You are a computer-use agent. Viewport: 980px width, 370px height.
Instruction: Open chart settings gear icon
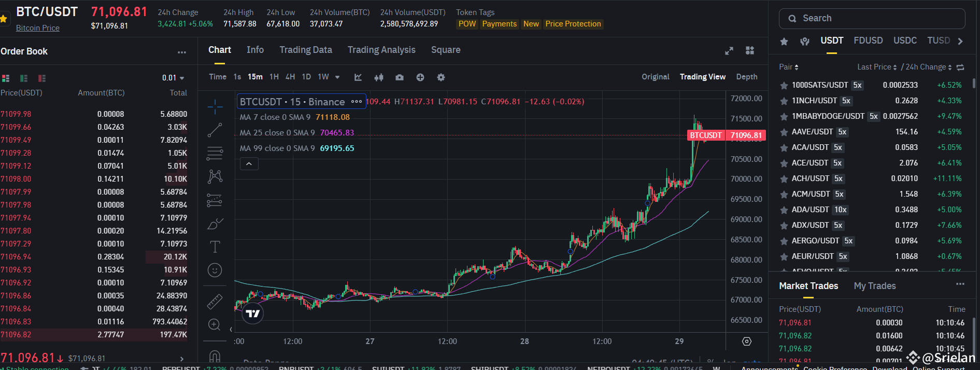[x=441, y=77]
